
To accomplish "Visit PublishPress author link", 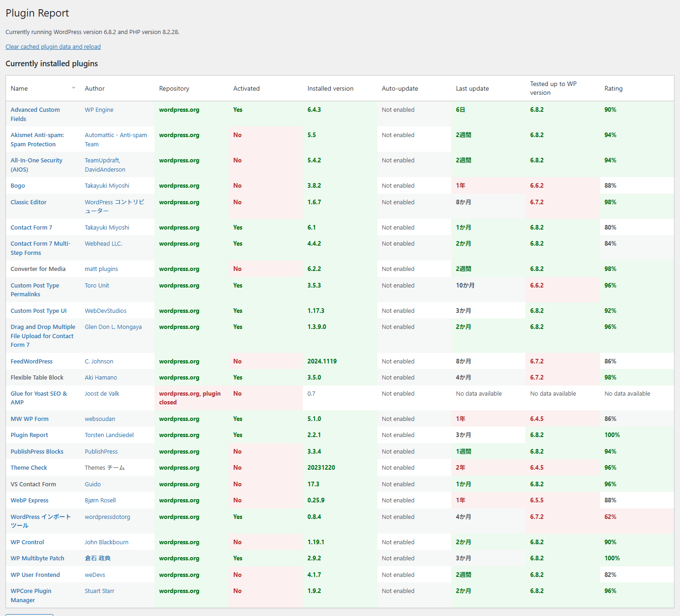I will coord(101,451).
